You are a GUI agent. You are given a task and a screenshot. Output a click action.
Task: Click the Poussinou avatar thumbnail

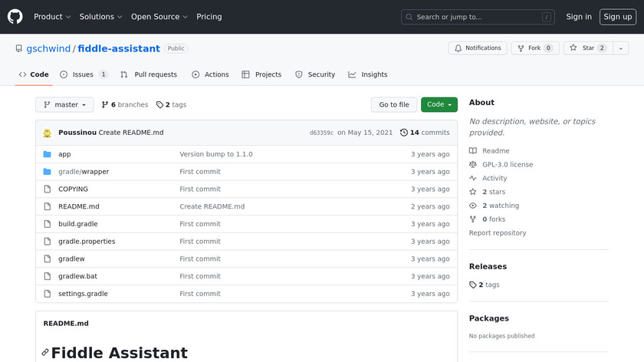[48, 133]
